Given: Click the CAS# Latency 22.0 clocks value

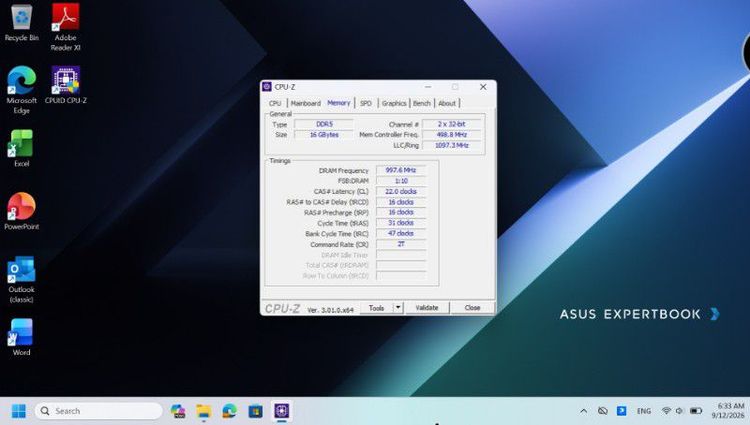Looking at the screenshot, I should point(401,191).
